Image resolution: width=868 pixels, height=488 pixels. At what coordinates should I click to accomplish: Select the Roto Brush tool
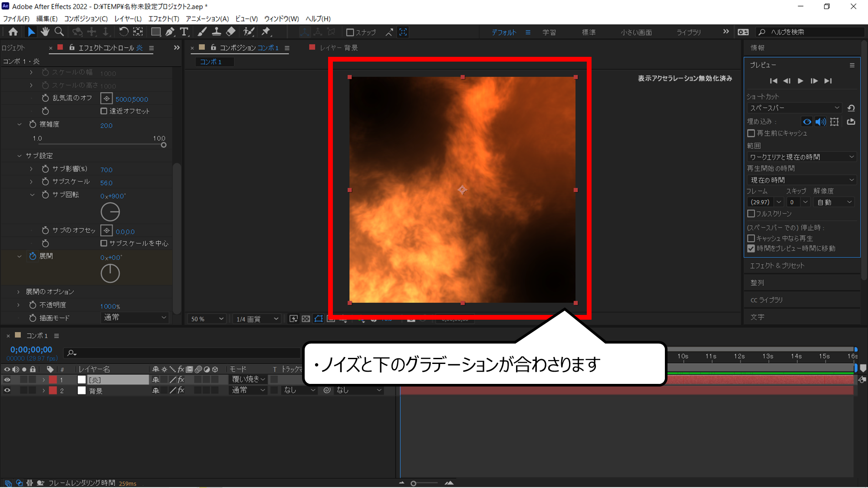tap(249, 32)
